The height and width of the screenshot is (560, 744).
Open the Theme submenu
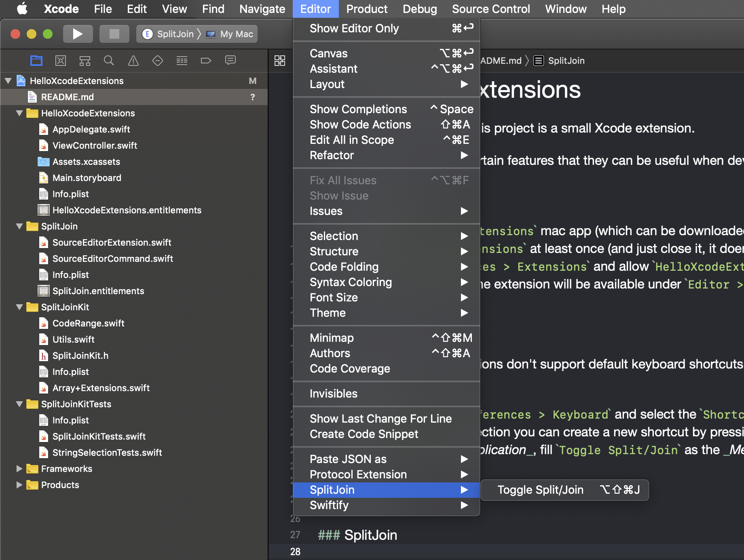pyautogui.click(x=386, y=313)
